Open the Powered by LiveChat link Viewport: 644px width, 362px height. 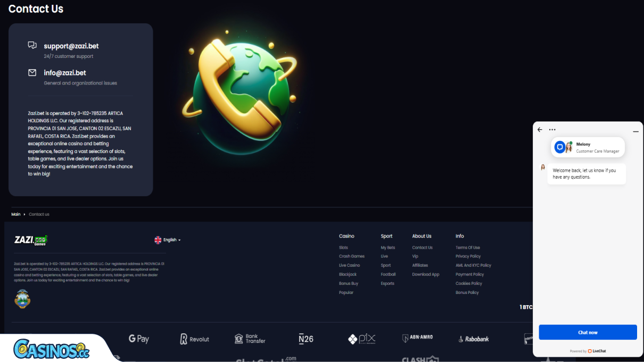(588, 351)
